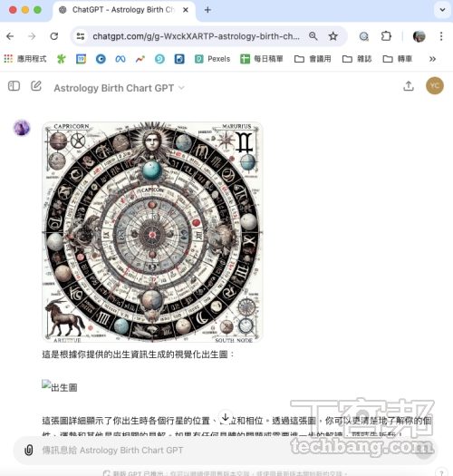Open the 雜誌 bookmark folder
This screenshot has height=476, width=453.
(357, 59)
